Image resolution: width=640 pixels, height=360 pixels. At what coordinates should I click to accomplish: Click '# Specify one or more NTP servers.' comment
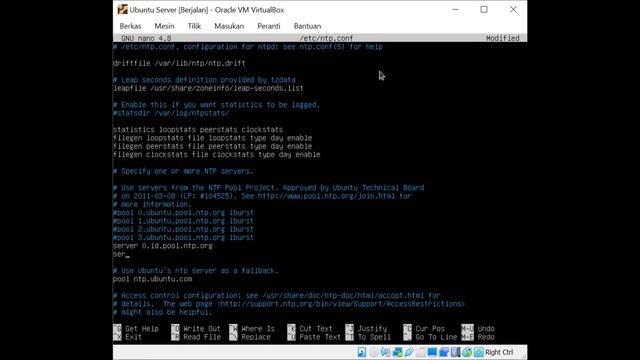point(183,171)
